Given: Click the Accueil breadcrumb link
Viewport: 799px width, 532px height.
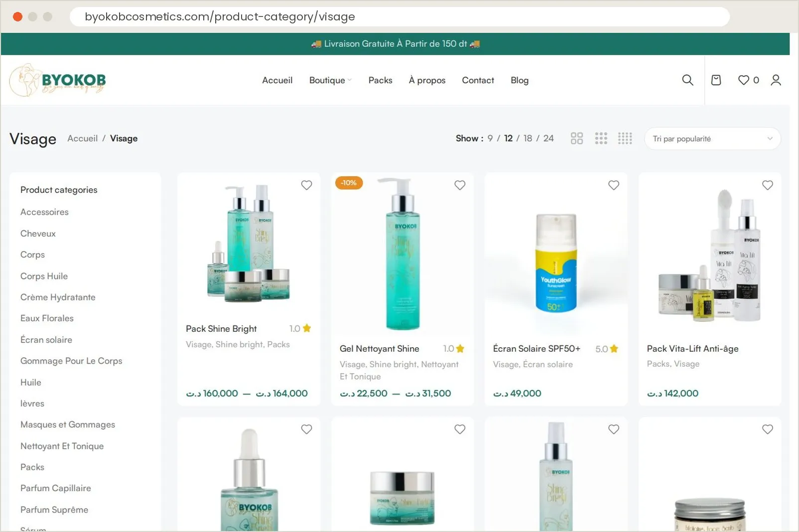Looking at the screenshot, I should click(x=83, y=138).
